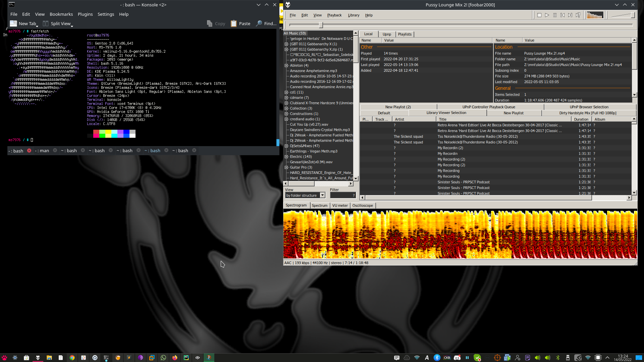Switch to the Oscilloscope tab
Viewport: 644px width, 362px height.
tap(362, 205)
